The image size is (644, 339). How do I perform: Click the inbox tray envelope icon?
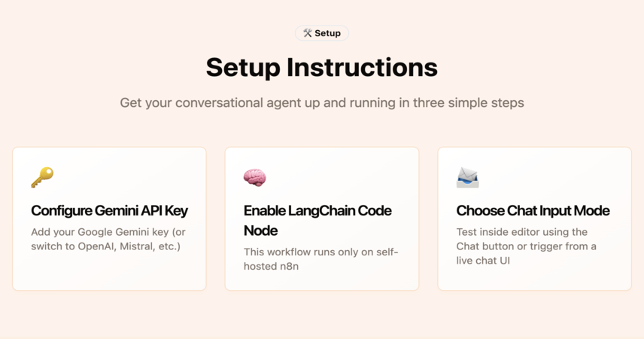tap(467, 177)
